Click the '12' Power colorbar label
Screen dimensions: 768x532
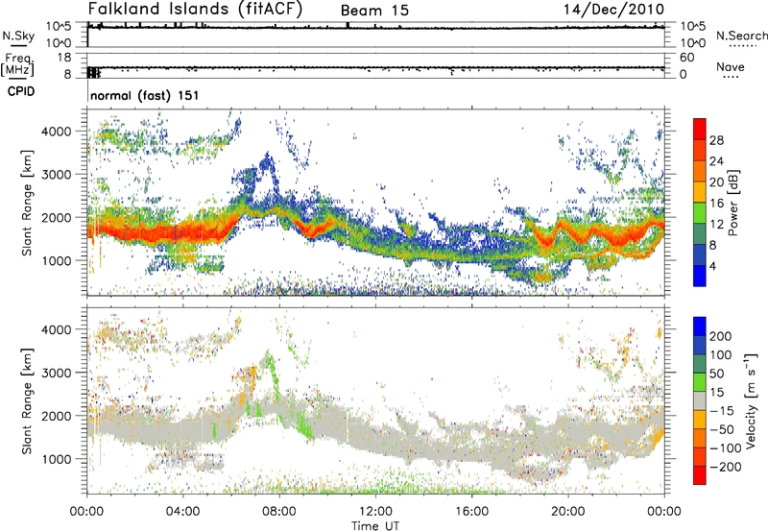[716, 225]
